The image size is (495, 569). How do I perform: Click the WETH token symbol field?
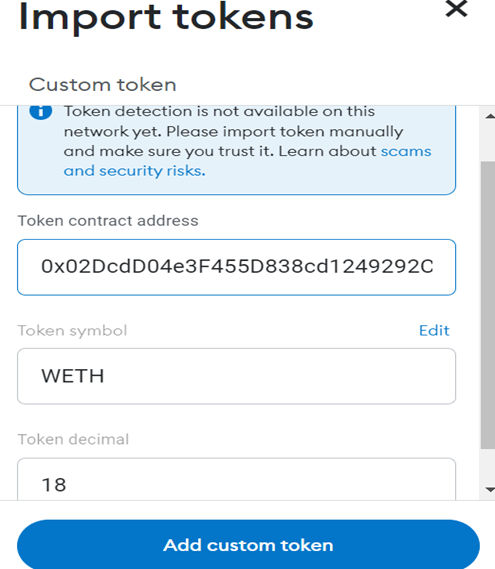(x=237, y=376)
